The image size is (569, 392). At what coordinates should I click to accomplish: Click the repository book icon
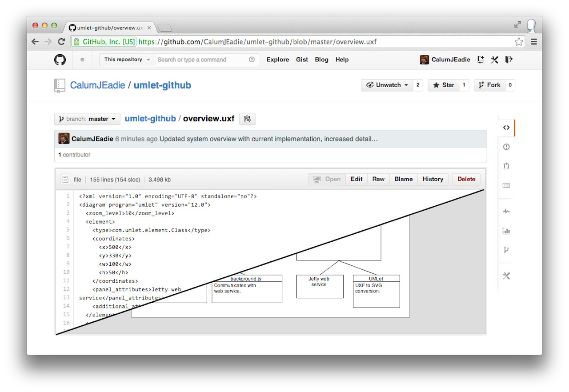[x=60, y=85]
